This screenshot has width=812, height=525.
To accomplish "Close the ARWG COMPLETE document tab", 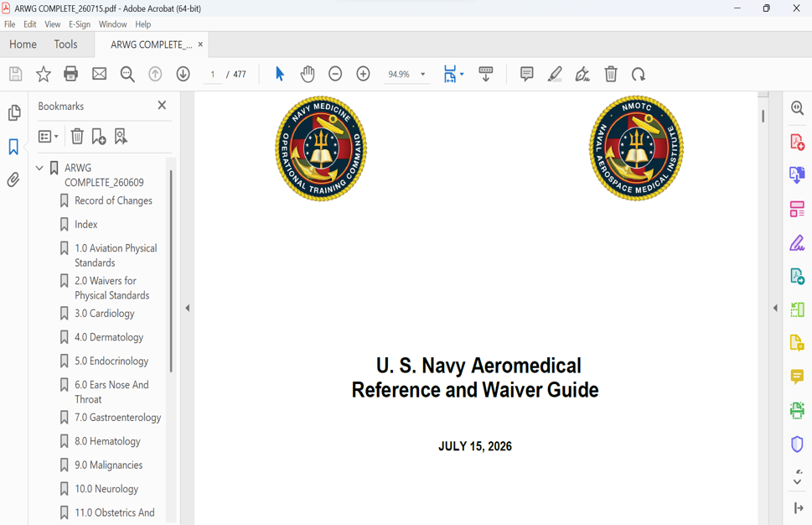I will pyautogui.click(x=200, y=44).
